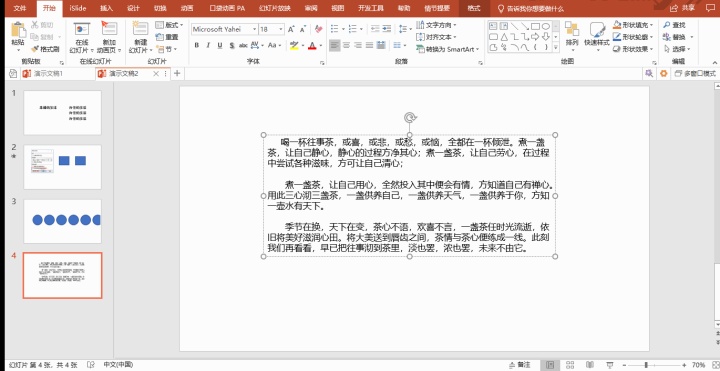This screenshot has height=371, width=720.
Task: Click the Tell Me (告诉我你想要做什么) search box
Action: [x=531, y=8]
